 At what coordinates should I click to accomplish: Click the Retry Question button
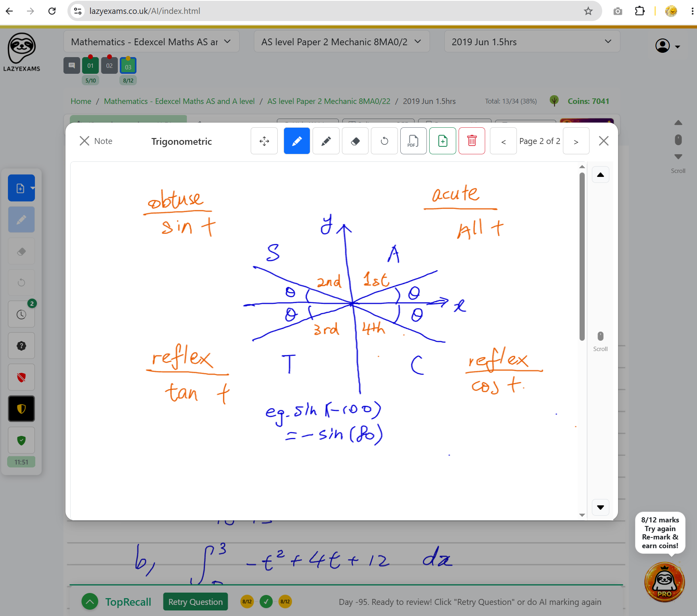click(196, 602)
